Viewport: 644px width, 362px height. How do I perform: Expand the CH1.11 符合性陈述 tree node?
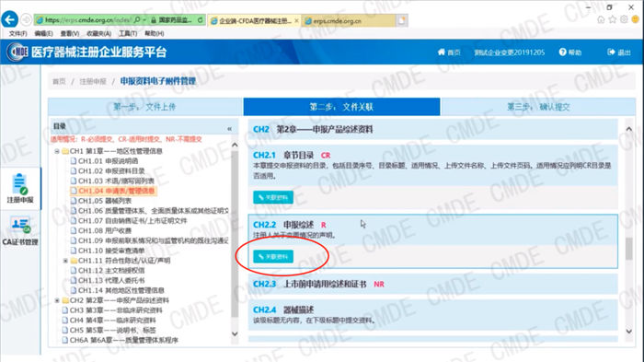65,261
